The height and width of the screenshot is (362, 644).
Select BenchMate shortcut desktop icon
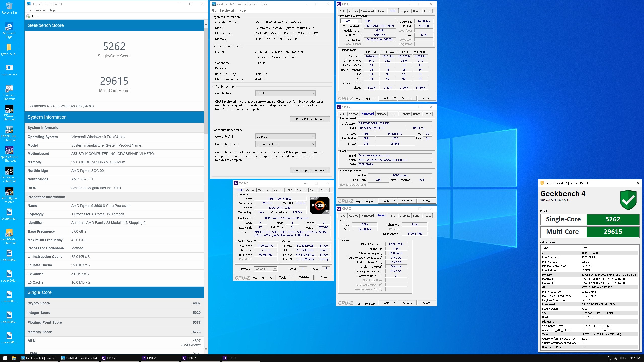click(x=9, y=237)
